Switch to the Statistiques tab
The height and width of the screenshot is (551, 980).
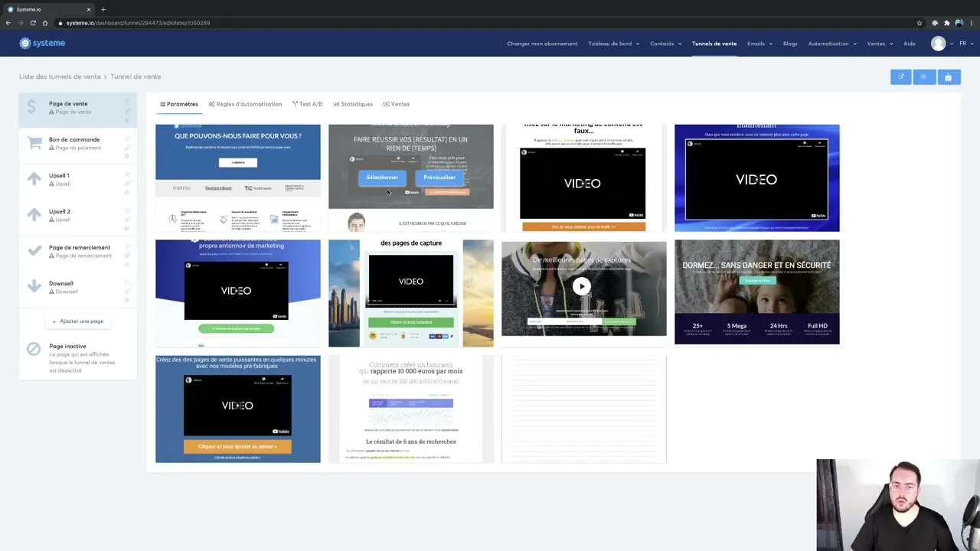352,104
